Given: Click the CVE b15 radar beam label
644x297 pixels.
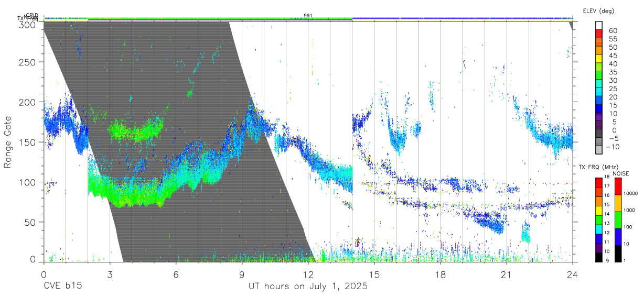Looking at the screenshot, I should [x=62, y=287].
